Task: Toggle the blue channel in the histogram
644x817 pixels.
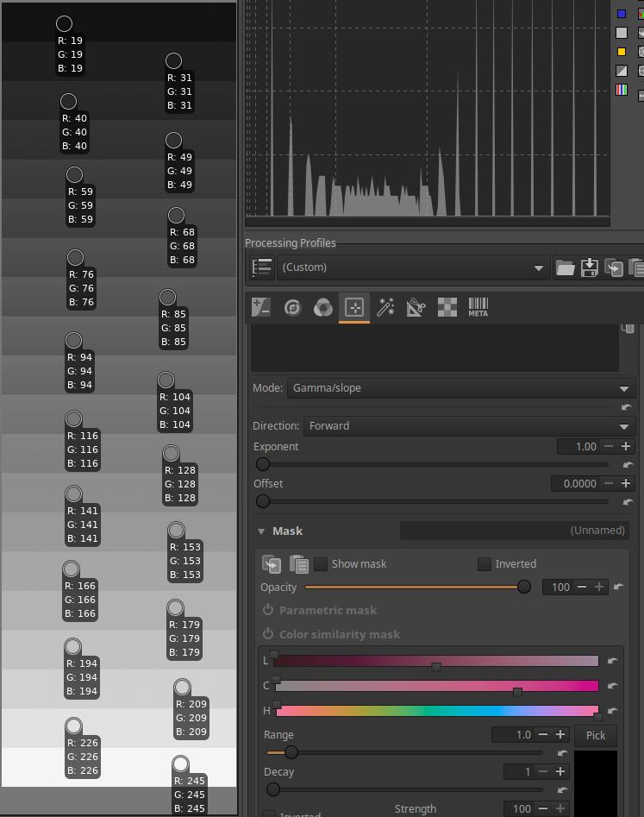Action: [x=622, y=14]
